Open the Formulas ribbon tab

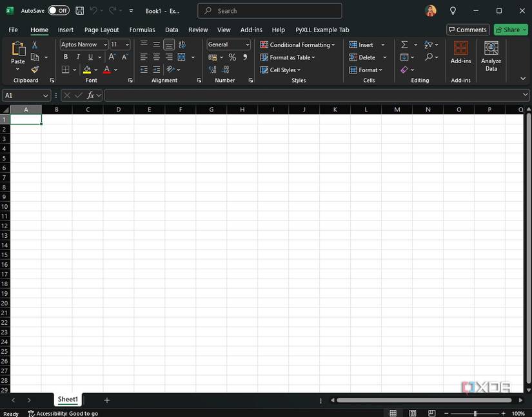[142, 30]
